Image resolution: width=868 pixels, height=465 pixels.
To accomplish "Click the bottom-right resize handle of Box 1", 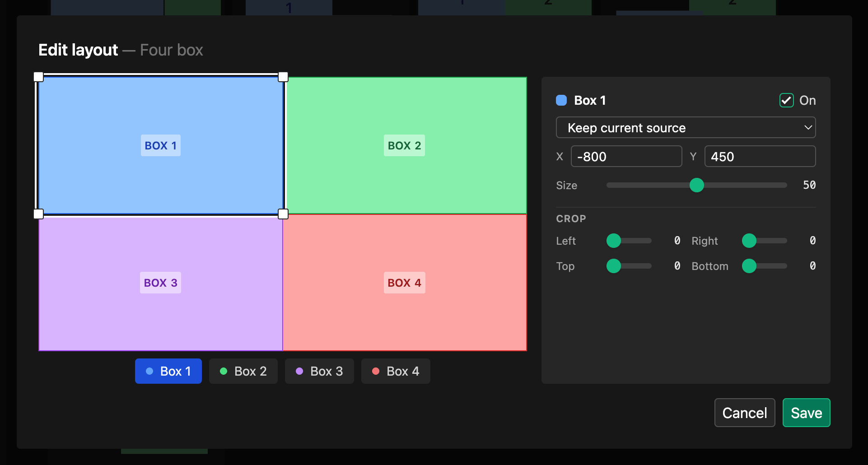I will point(283,214).
